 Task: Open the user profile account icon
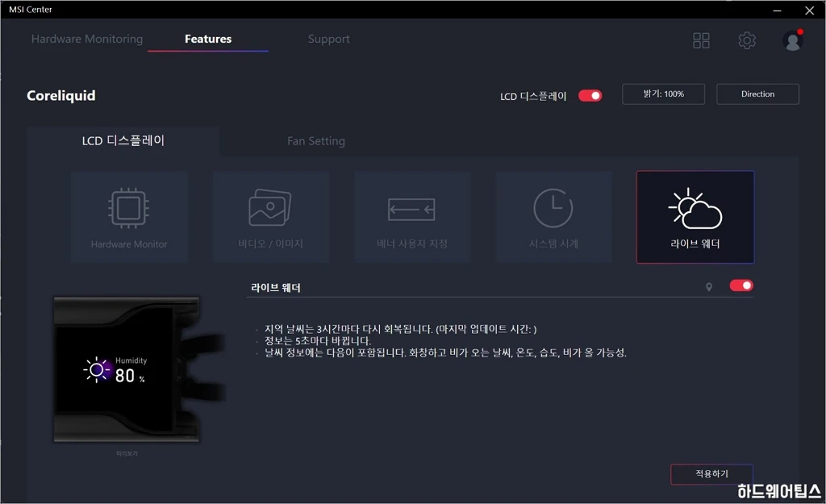(x=792, y=40)
